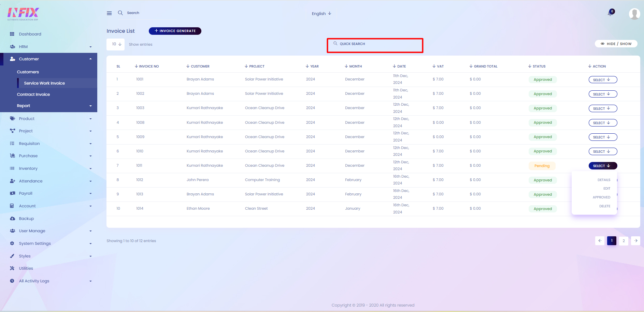Click the Requisiton list icon
The image size is (644, 312).
point(12,144)
